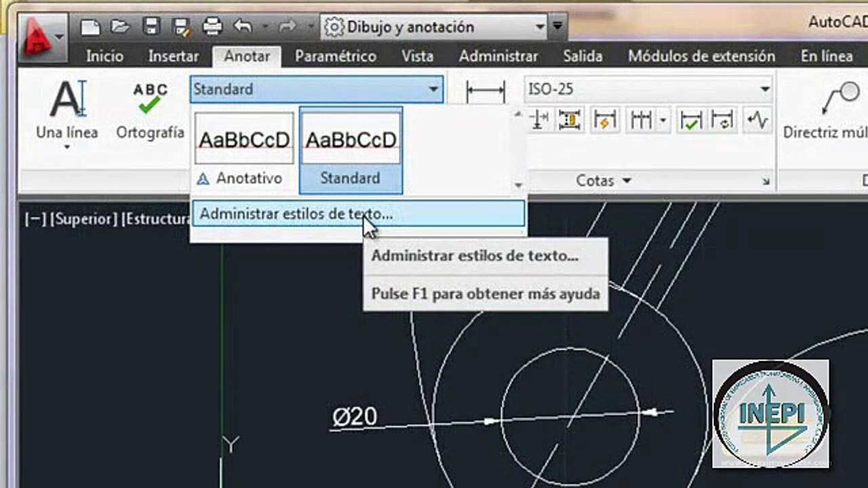Open the Módulos de extensión tab

(702, 56)
